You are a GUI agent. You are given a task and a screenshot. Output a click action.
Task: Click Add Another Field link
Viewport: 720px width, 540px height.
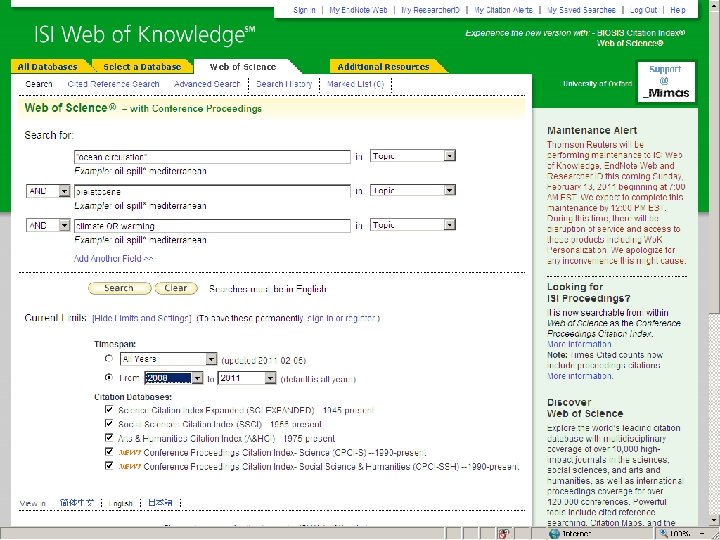(x=113, y=259)
